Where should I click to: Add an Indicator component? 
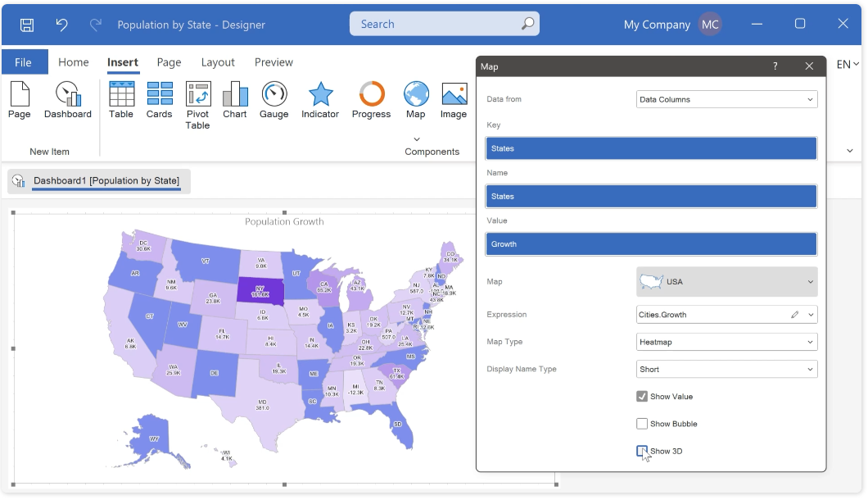click(320, 100)
